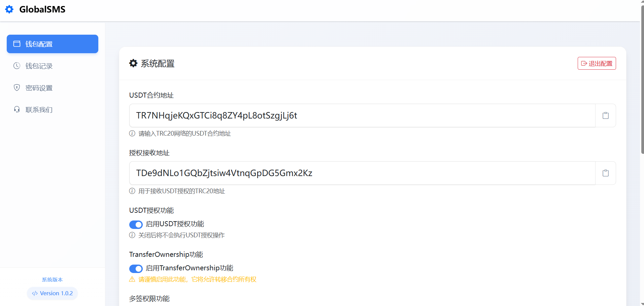Click the USDT合约地址 label

click(151, 95)
